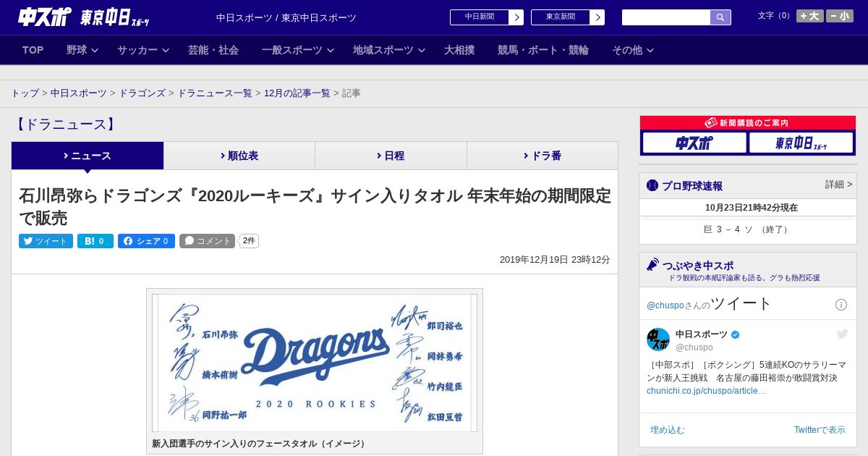
Task: Open the Twitter info circle icon
Action: (x=841, y=305)
